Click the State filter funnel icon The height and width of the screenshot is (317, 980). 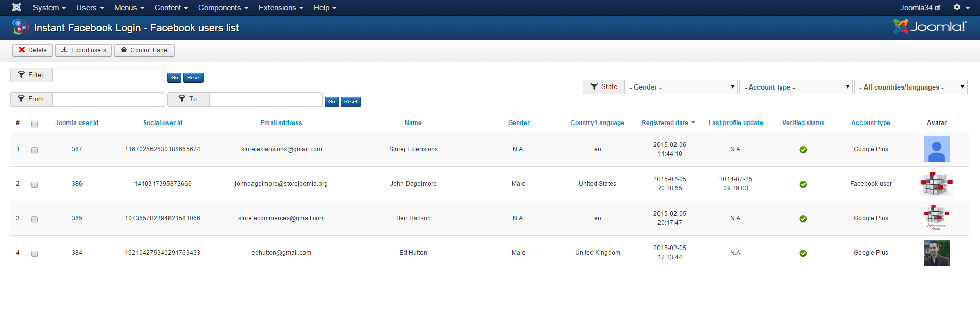[594, 86]
